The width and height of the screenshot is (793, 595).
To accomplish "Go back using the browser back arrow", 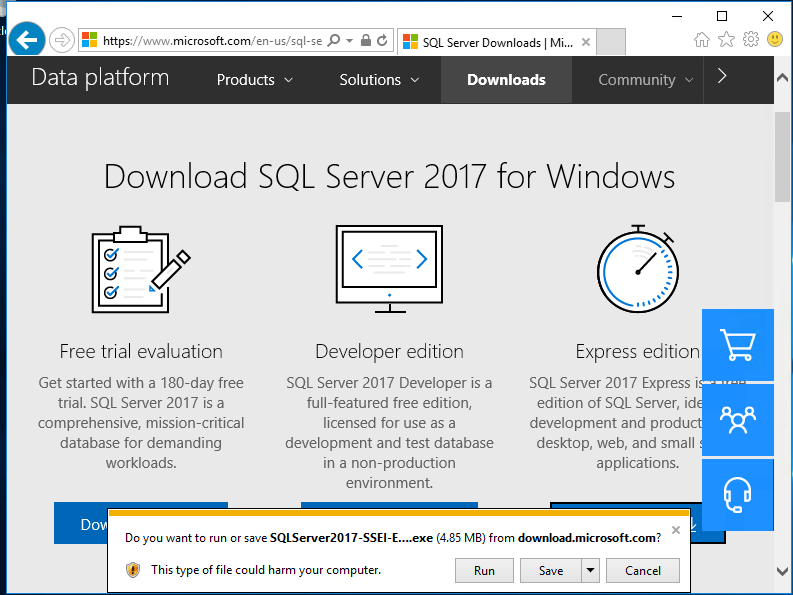I will click(x=27, y=38).
